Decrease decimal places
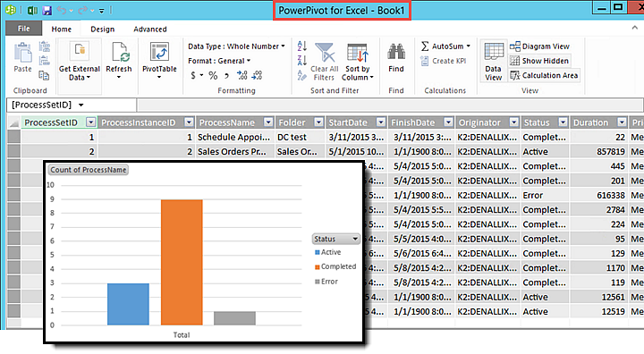644x354 pixels. (257, 75)
